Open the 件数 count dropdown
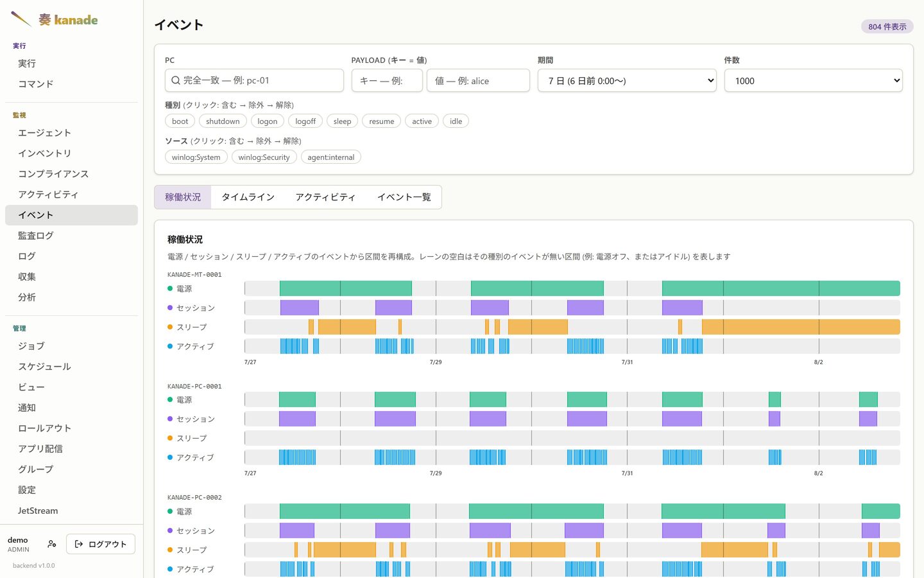This screenshot has width=924, height=578. tap(813, 80)
